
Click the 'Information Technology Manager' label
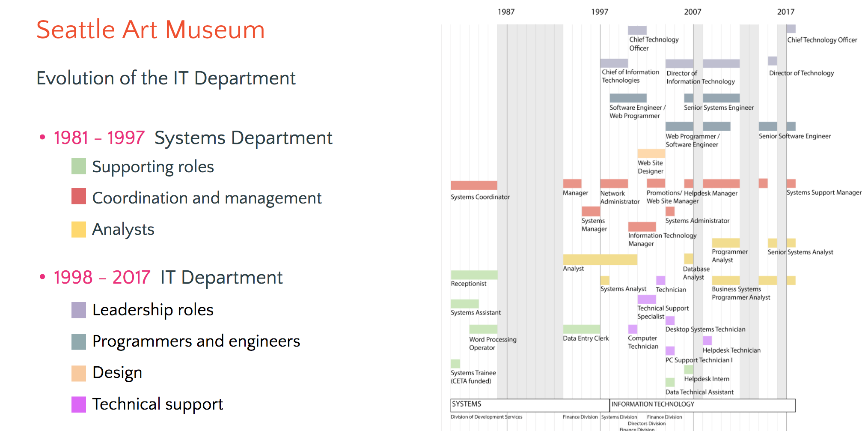(x=662, y=239)
